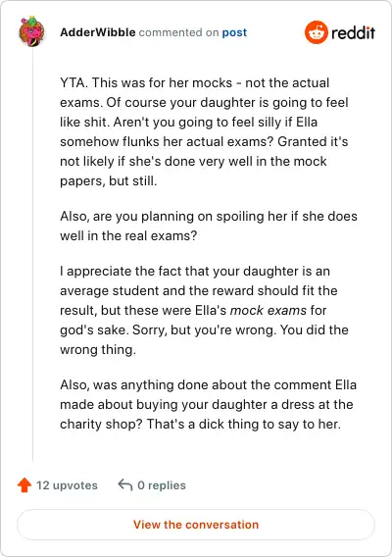
Task: Click the vertical thread line below the avatar
Action: (32, 256)
